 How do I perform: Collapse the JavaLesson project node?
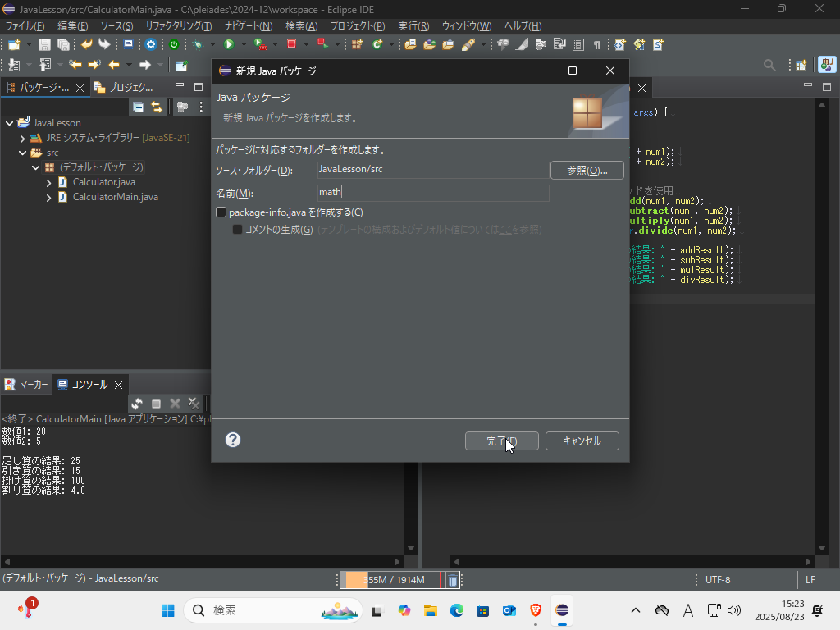click(9, 123)
